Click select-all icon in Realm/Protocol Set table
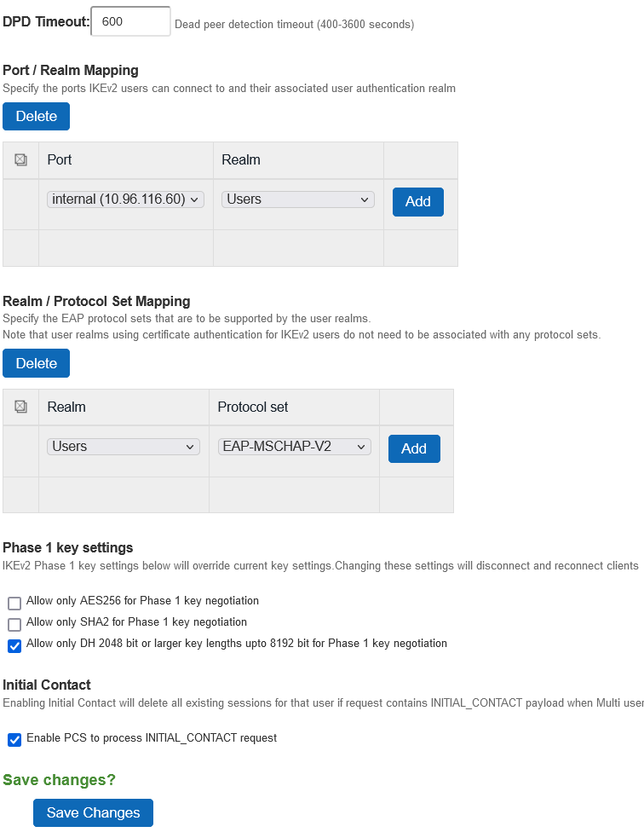Screen dimensions: 644x838 pyautogui.click(x=21, y=407)
